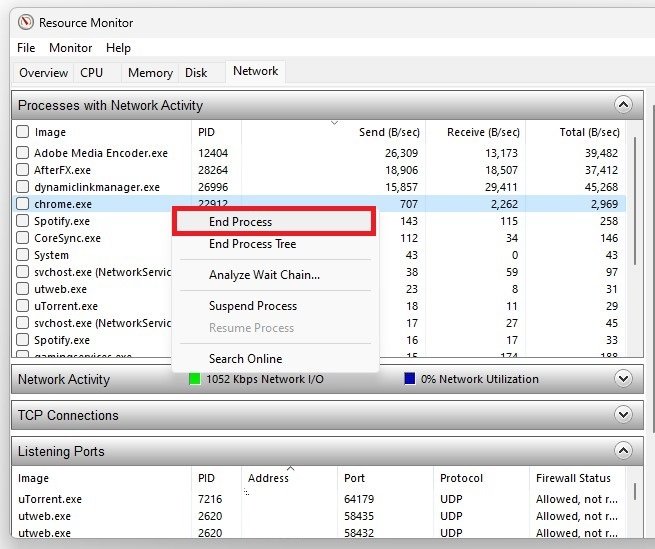Open the Help menu
This screenshot has height=549, width=655.
pos(118,48)
